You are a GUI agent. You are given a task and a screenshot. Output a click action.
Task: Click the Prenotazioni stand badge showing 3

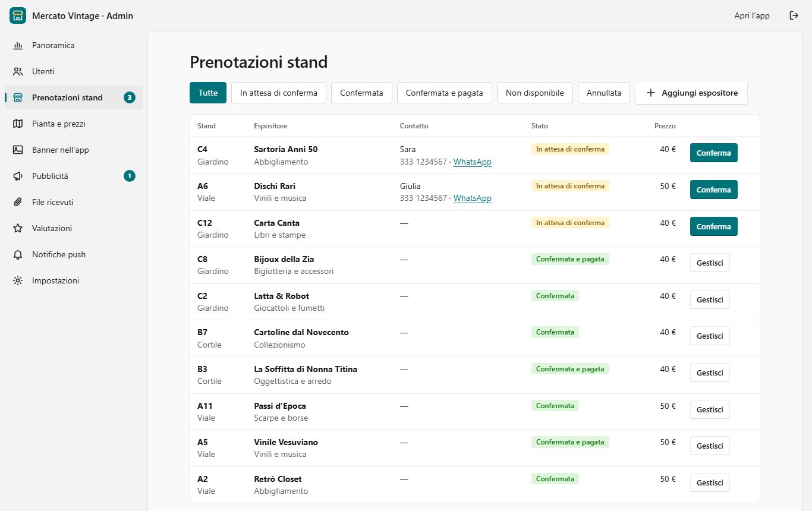(130, 97)
